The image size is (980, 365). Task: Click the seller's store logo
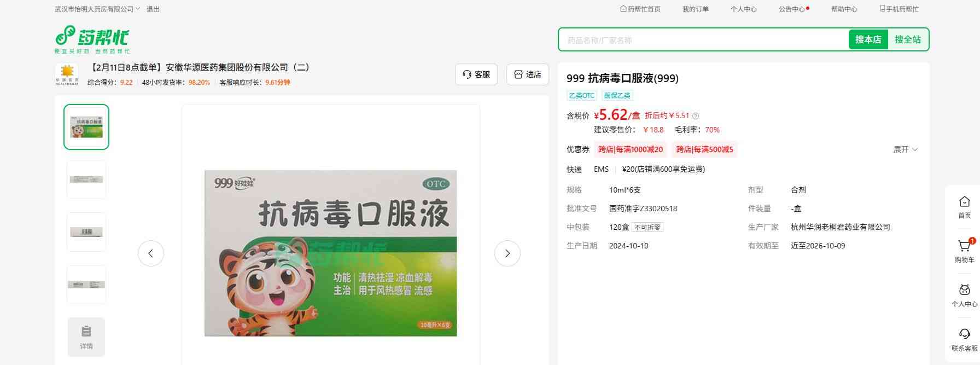click(x=67, y=74)
